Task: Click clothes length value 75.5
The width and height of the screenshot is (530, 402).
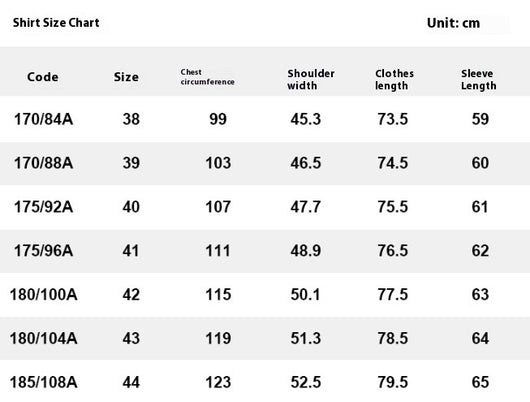Action: (x=393, y=207)
